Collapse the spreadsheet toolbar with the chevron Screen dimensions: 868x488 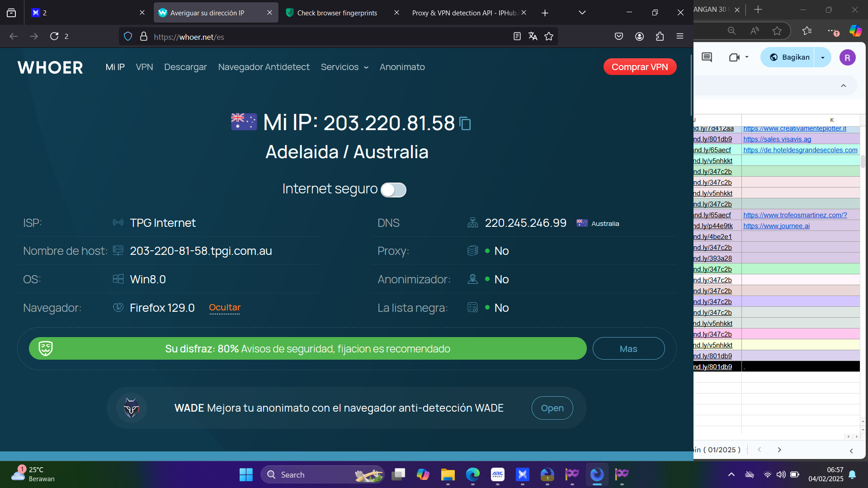pos(843,86)
